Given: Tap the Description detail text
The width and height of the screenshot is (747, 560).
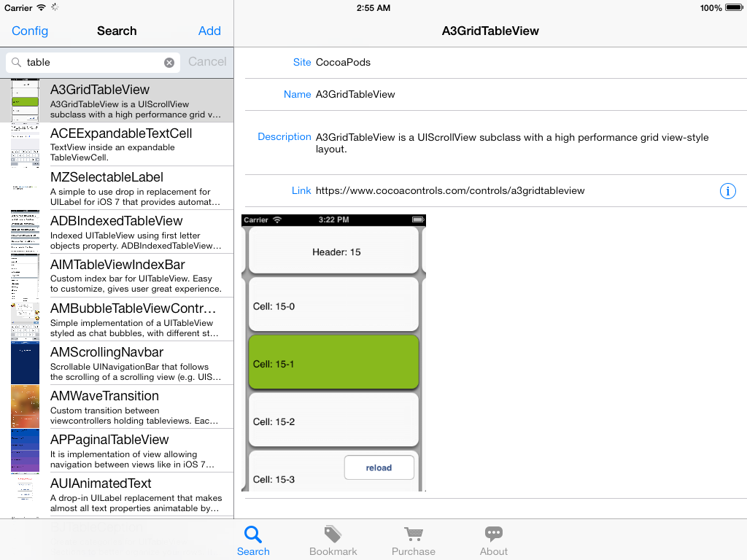Looking at the screenshot, I should [x=512, y=143].
